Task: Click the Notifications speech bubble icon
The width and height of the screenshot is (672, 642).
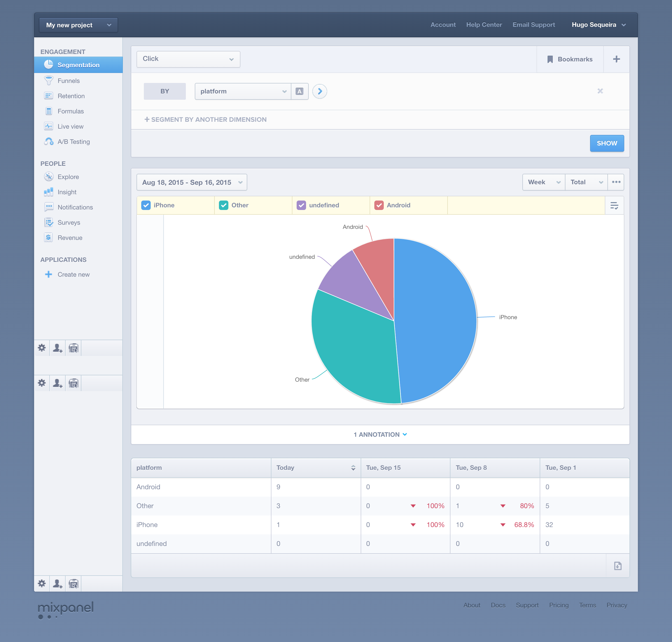Action: coord(49,207)
